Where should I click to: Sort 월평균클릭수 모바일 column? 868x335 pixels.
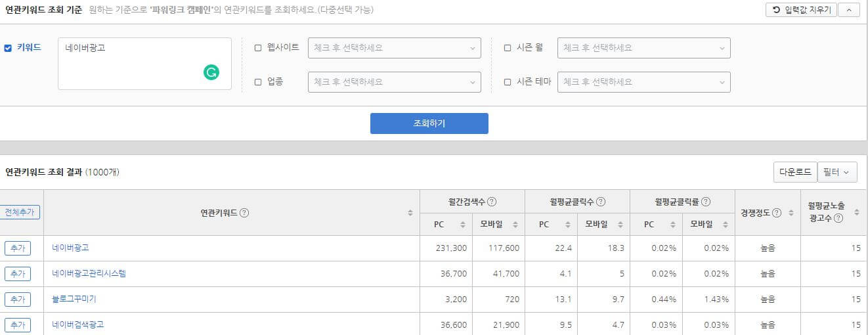(620, 225)
